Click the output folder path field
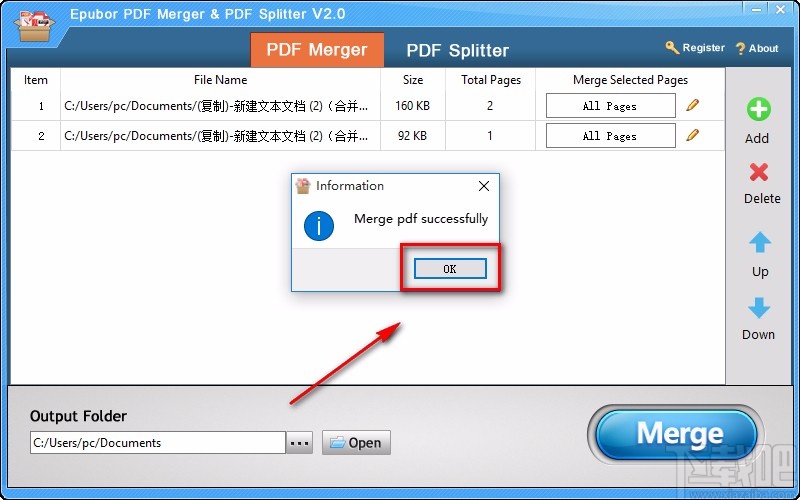The height and width of the screenshot is (500, 800). [x=158, y=442]
